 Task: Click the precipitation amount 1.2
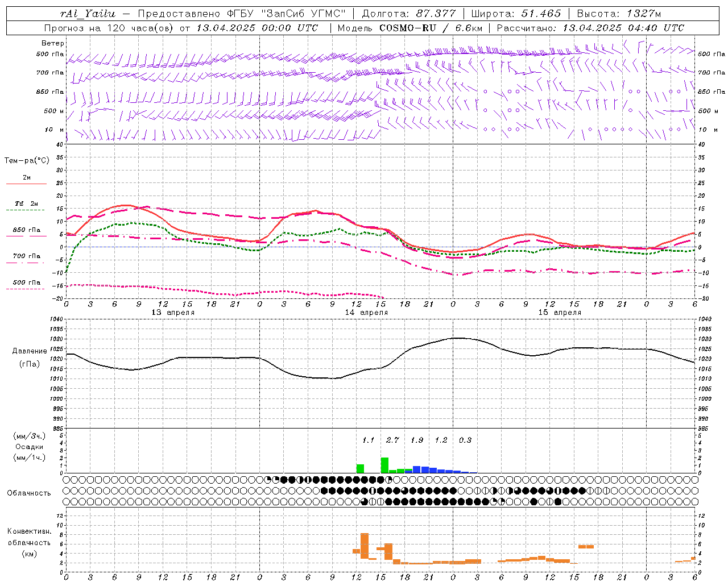pyautogui.click(x=441, y=440)
